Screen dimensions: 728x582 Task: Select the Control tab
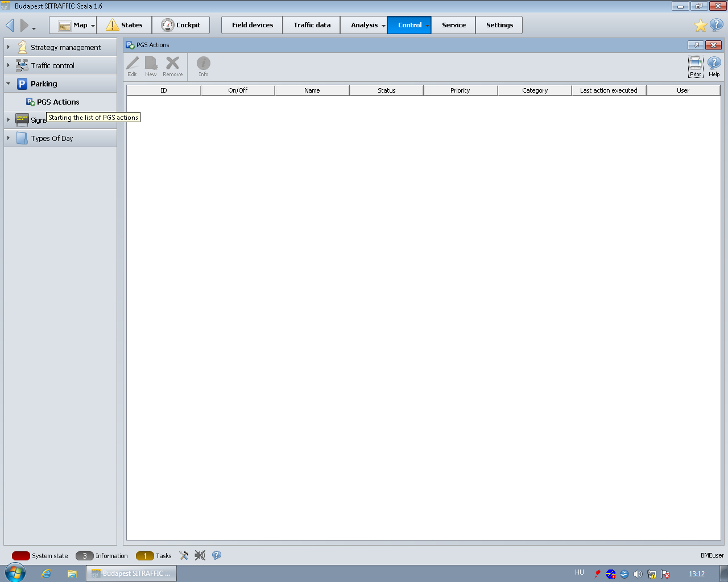click(x=409, y=25)
